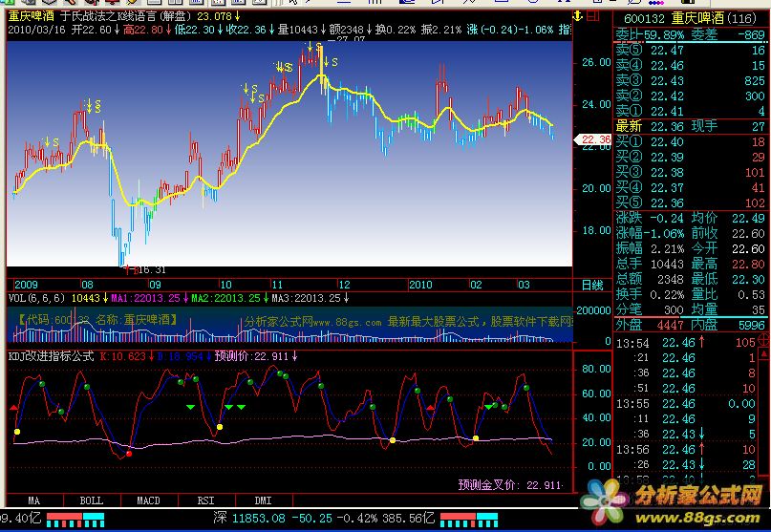Click the 22.36 current price tag on axis
Viewport: 771px width, 532px height.
tap(594, 139)
